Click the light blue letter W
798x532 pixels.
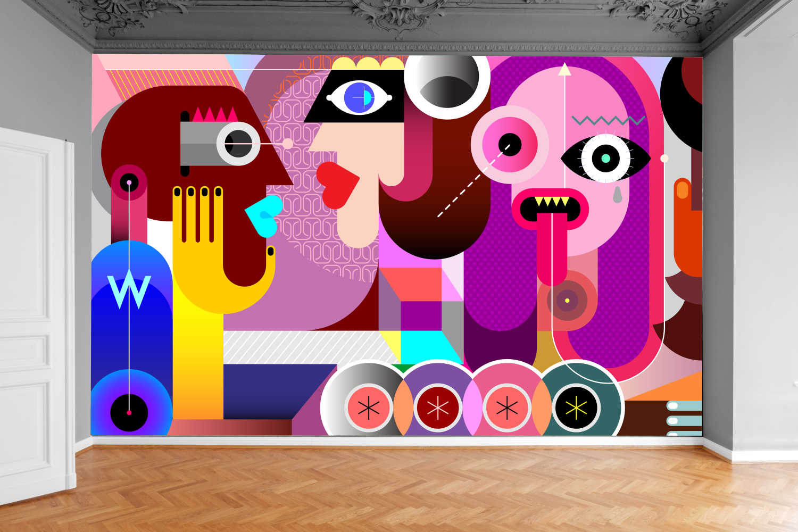click(129, 290)
